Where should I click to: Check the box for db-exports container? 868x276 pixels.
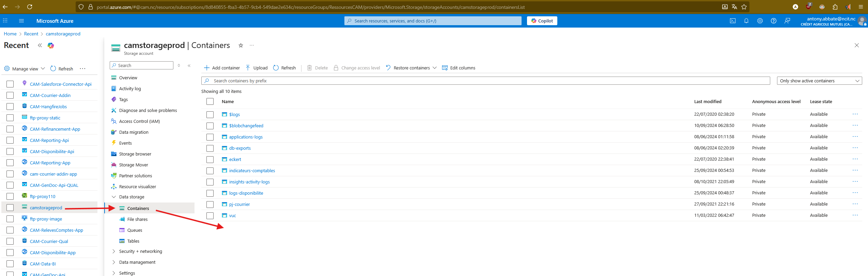(x=210, y=148)
